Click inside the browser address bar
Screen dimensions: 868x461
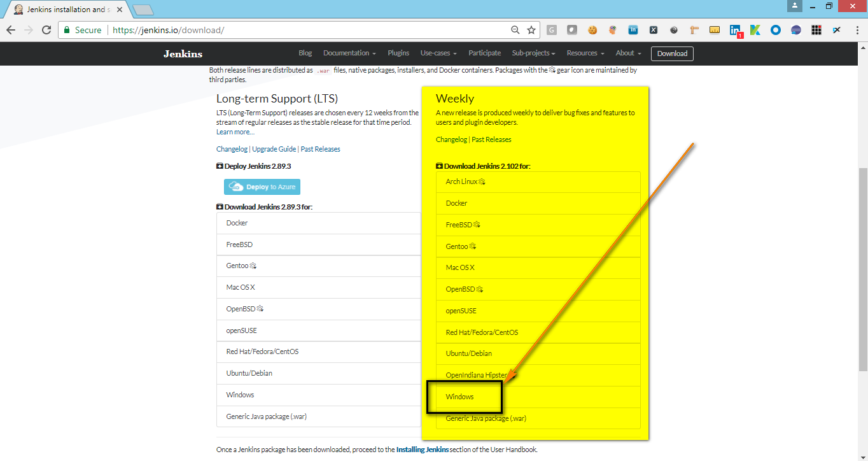(286, 30)
